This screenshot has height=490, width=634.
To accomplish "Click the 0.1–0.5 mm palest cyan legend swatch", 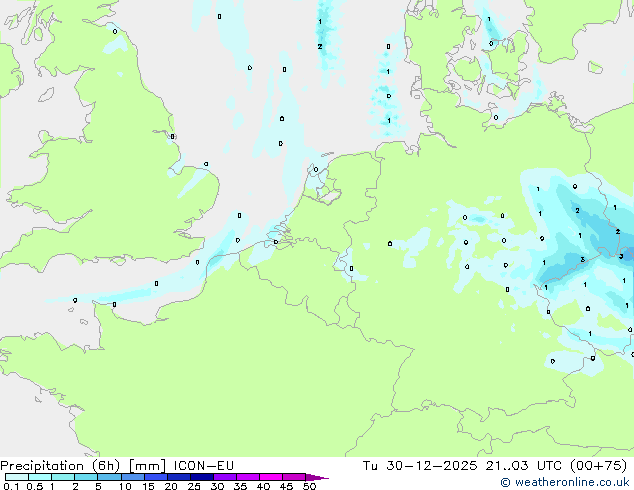I will click(17, 477).
